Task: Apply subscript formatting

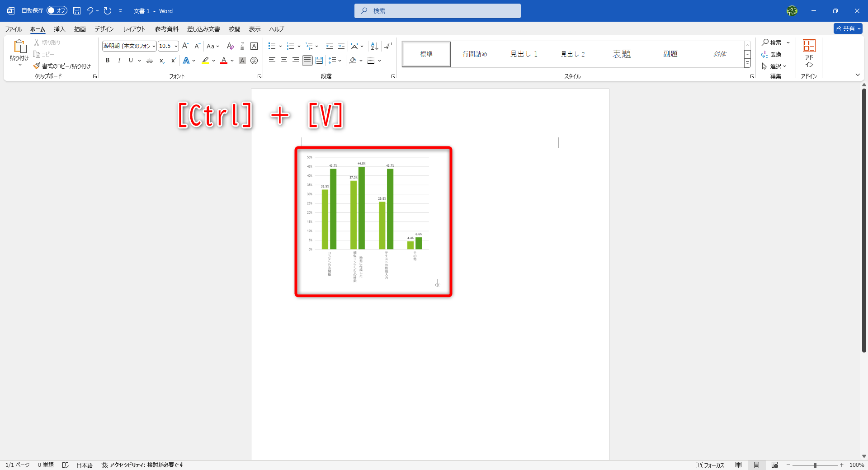Action: tap(161, 61)
